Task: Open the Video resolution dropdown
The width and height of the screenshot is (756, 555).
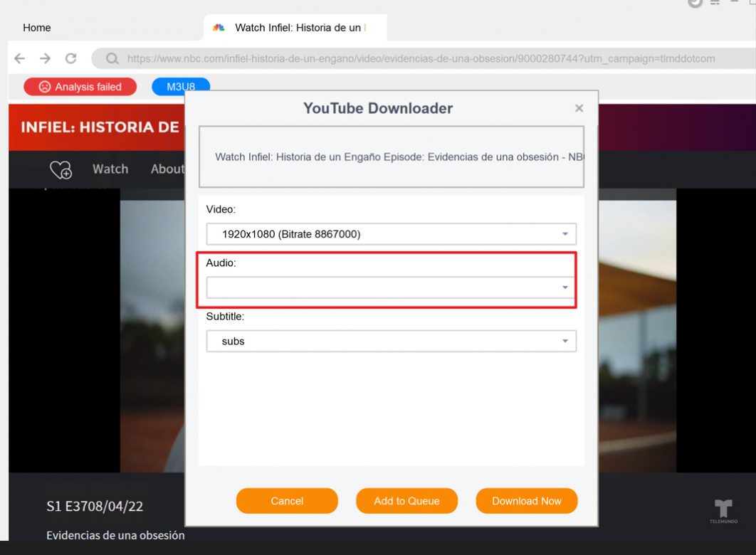Action: coord(391,234)
